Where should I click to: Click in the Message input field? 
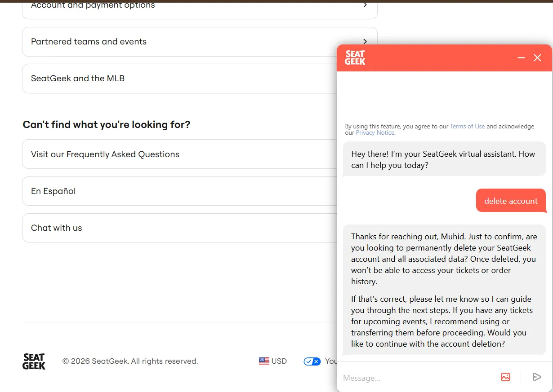(418, 378)
